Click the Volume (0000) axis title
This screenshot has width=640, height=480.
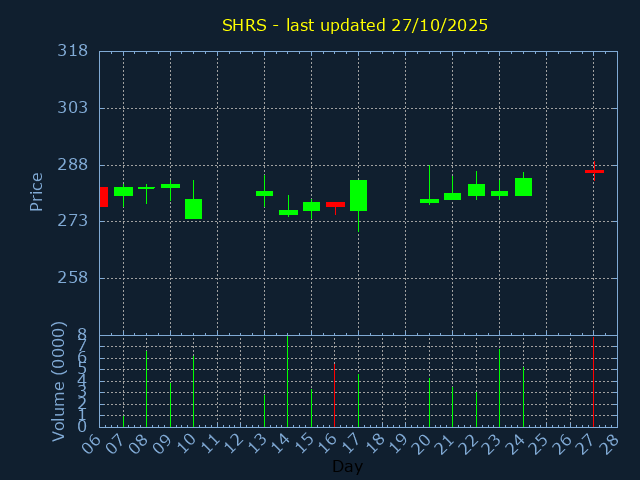click(x=59, y=380)
